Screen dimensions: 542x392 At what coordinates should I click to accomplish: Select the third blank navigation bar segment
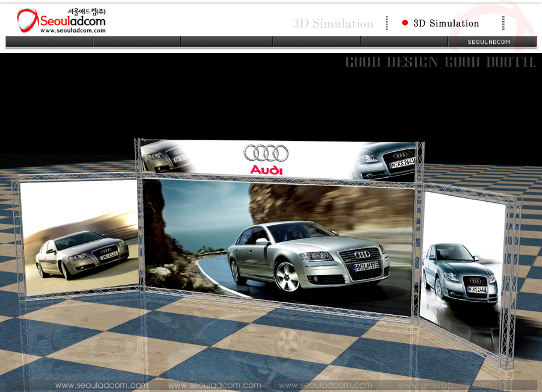[x=226, y=42]
